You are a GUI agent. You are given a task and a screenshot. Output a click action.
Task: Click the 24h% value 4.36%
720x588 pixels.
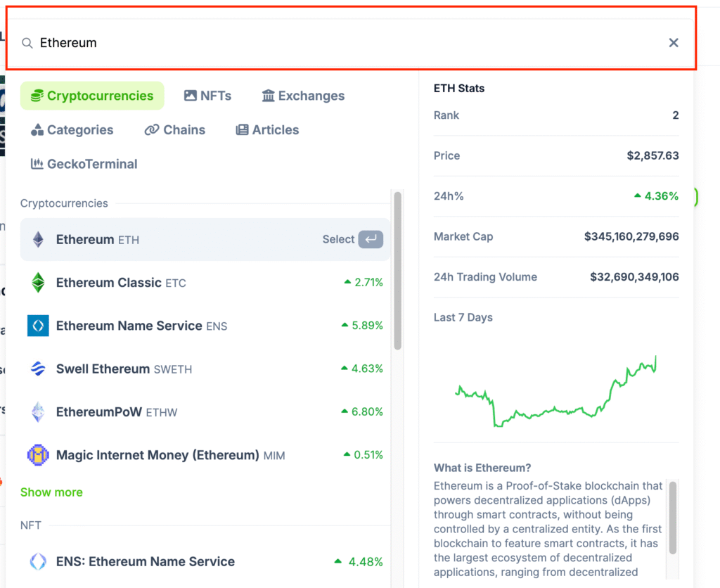coord(656,196)
